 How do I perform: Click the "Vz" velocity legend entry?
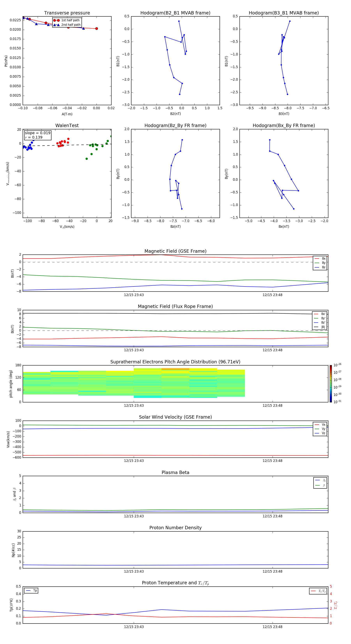[320, 433]
